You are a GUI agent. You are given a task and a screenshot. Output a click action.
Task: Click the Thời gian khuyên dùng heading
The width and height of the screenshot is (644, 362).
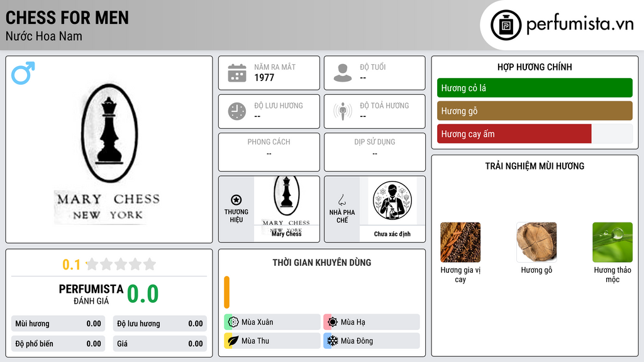[x=322, y=262]
